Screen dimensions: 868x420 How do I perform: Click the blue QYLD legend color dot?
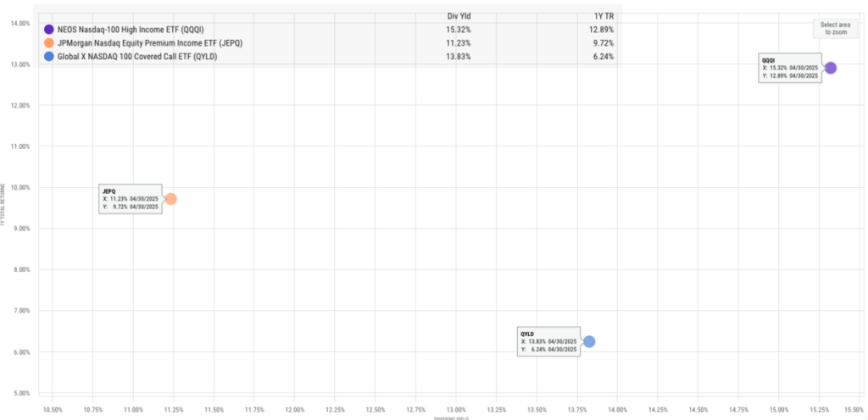[x=49, y=57]
